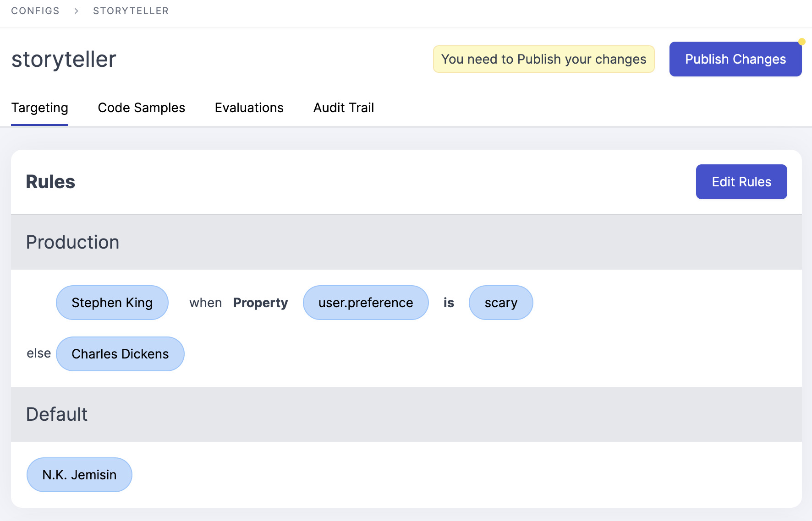The width and height of the screenshot is (812, 521).
Task: Click the Default section header
Action: point(56,414)
